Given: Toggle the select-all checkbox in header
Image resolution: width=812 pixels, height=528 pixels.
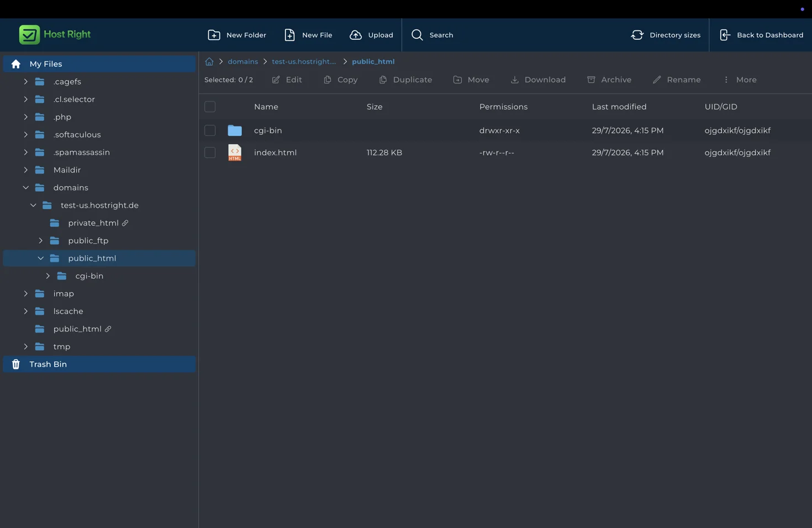Looking at the screenshot, I should (x=210, y=107).
